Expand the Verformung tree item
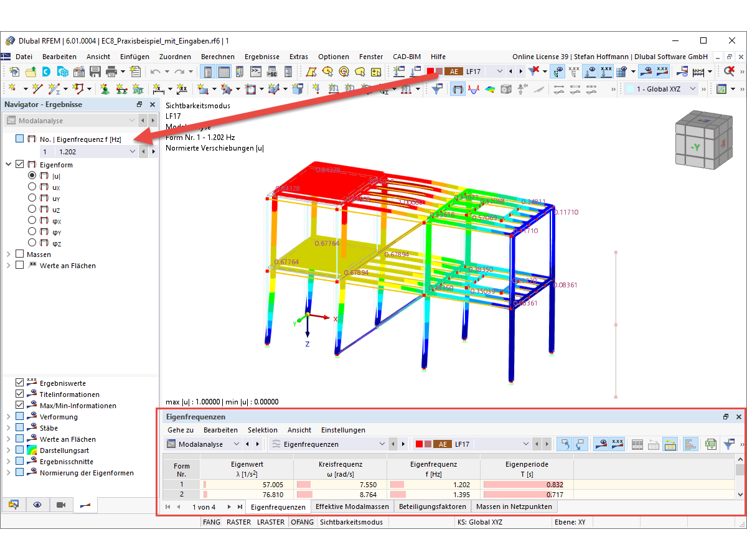 pyautogui.click(x=9, y=417)
